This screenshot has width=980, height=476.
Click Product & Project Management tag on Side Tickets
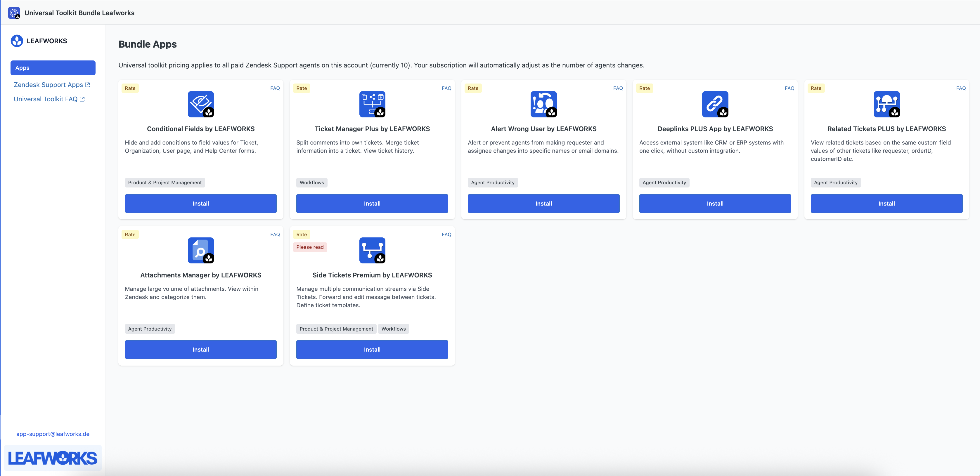coord(336,329)
